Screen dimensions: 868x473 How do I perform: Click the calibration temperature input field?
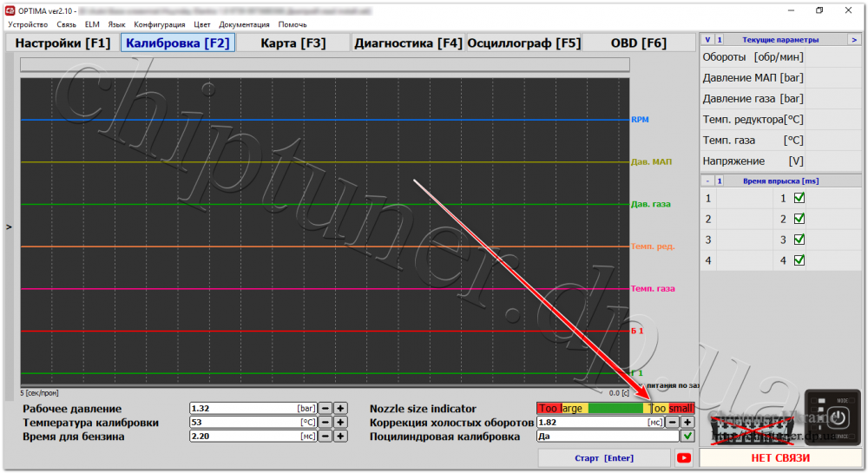click(x=253, y=422)
